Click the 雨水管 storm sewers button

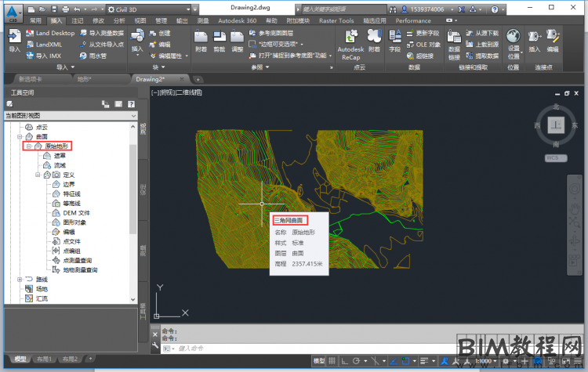pos(93,56)
